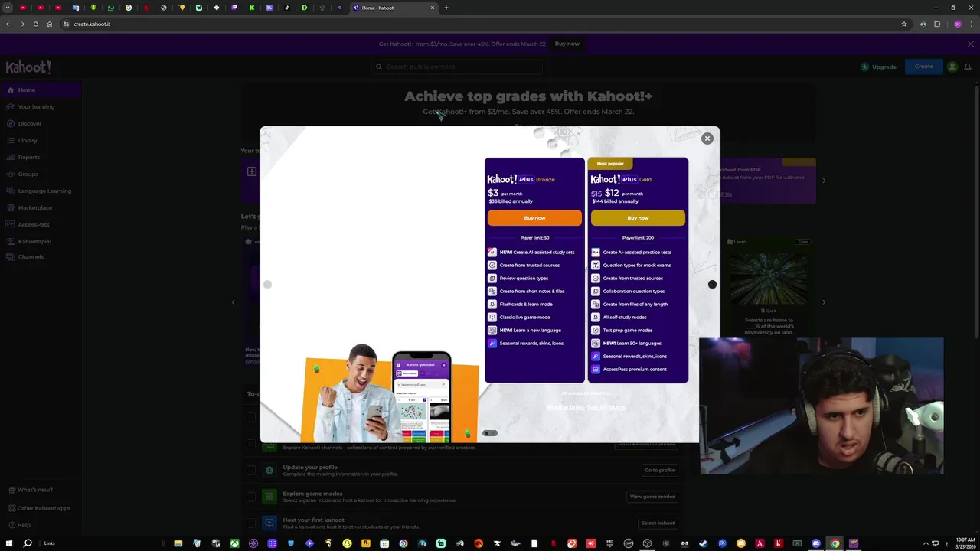
Task: Click the Explore game modes icon
Action: [x=269, y=497]
